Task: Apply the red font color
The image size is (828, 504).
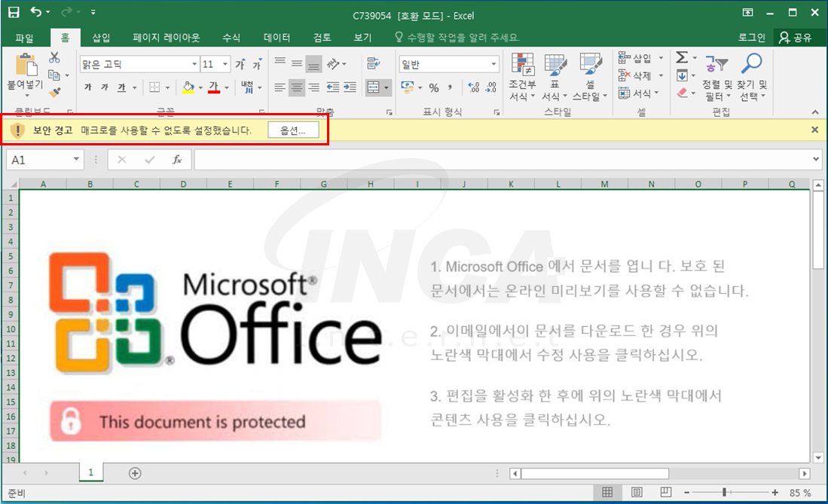Action: 214,87
